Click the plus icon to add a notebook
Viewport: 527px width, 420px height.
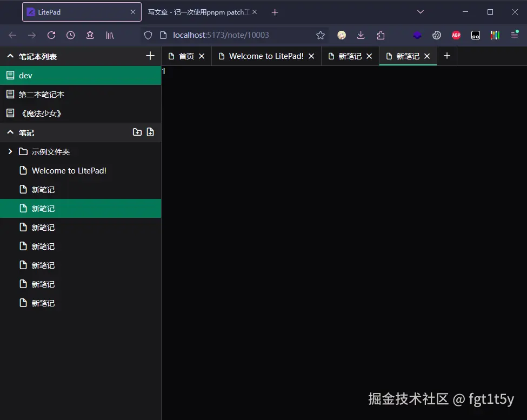point(150,56)
